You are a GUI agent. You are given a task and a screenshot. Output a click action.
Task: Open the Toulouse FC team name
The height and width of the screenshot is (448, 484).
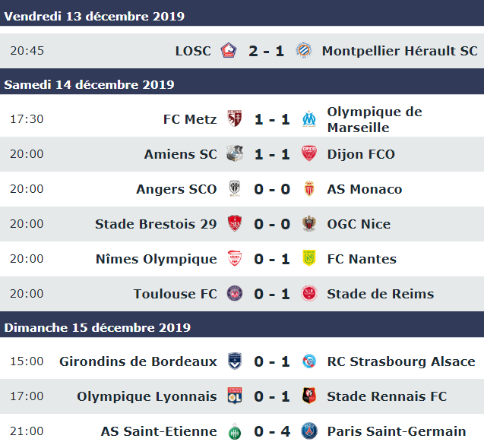tap(176, 294)
